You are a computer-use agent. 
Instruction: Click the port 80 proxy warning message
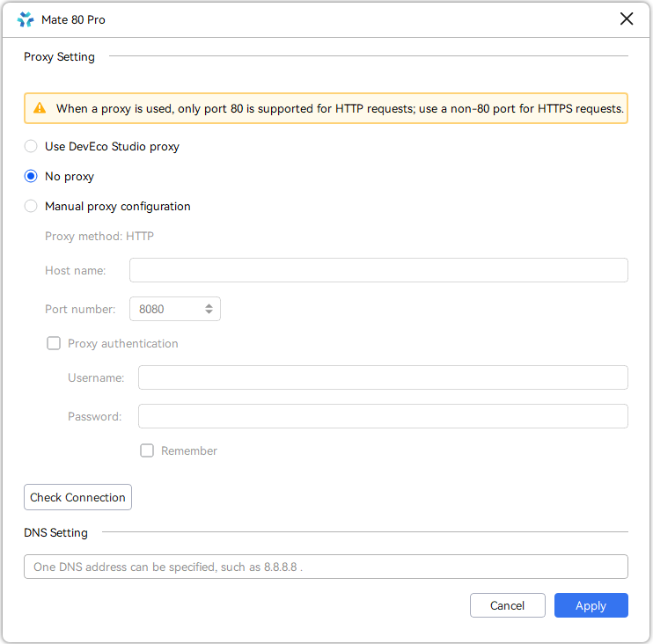(340, 109)
